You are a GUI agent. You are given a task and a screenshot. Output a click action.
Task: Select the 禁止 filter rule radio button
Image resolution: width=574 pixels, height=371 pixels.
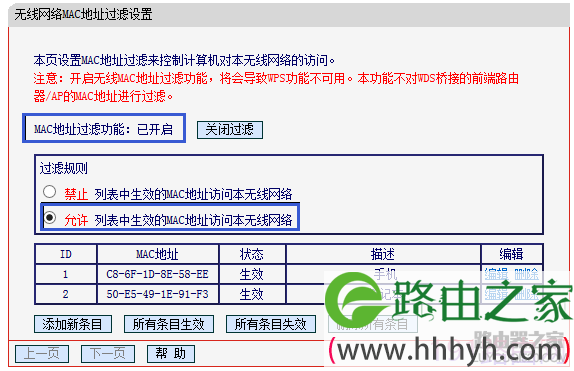click(49, 192)
